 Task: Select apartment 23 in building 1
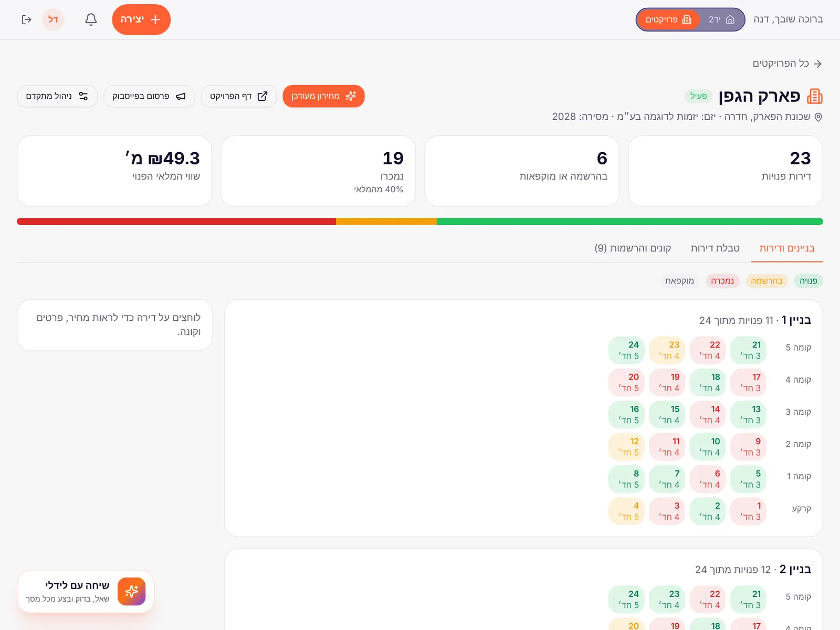point(667,350)
